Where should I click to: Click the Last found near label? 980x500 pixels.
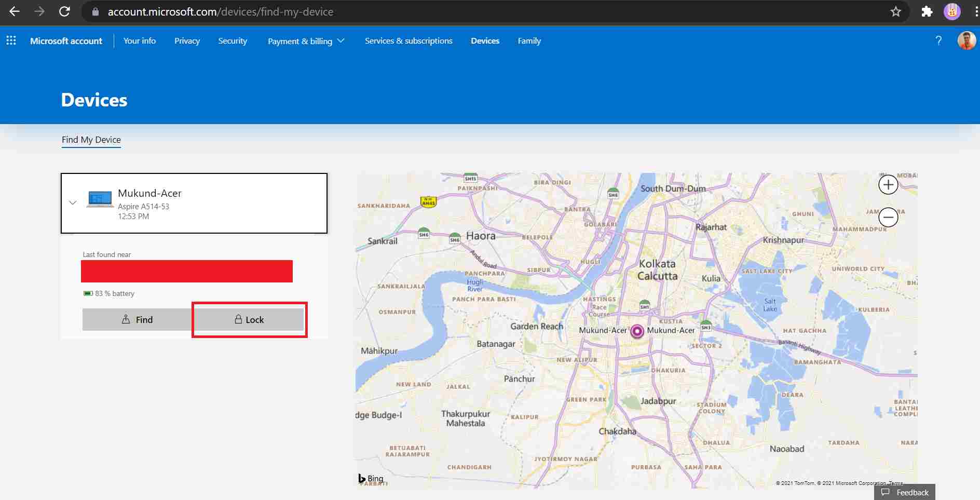[x=107, y=254]
